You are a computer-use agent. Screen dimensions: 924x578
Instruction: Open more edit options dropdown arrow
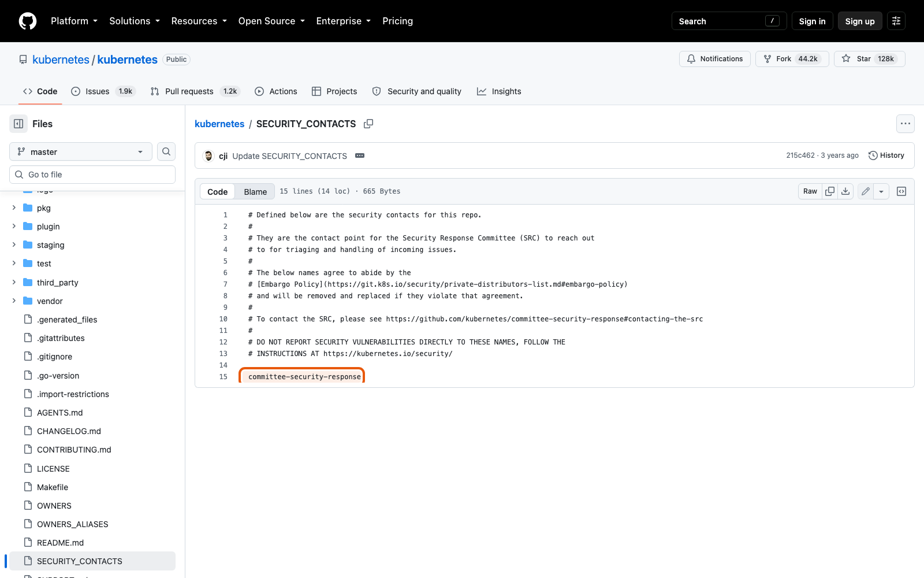(881, 191)
